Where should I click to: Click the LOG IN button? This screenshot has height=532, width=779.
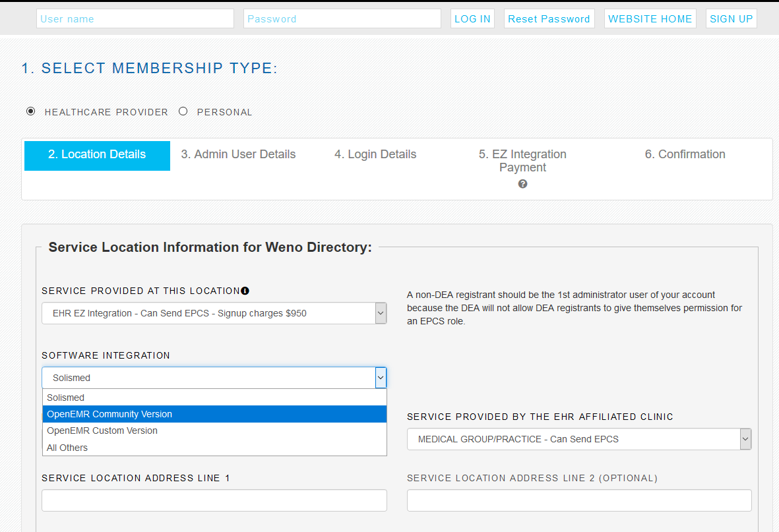(472, 19)
